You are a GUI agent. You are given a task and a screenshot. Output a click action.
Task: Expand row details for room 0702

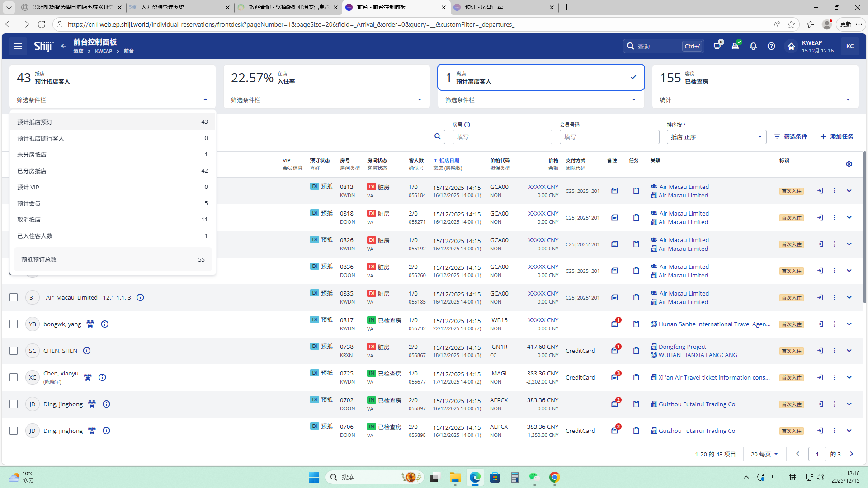coord(849,404)
